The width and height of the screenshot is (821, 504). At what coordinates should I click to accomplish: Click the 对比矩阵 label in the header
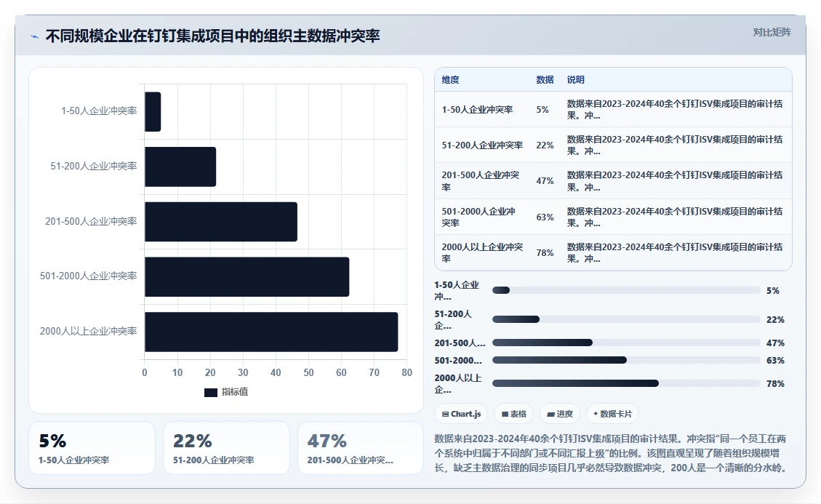click(772, 33)
